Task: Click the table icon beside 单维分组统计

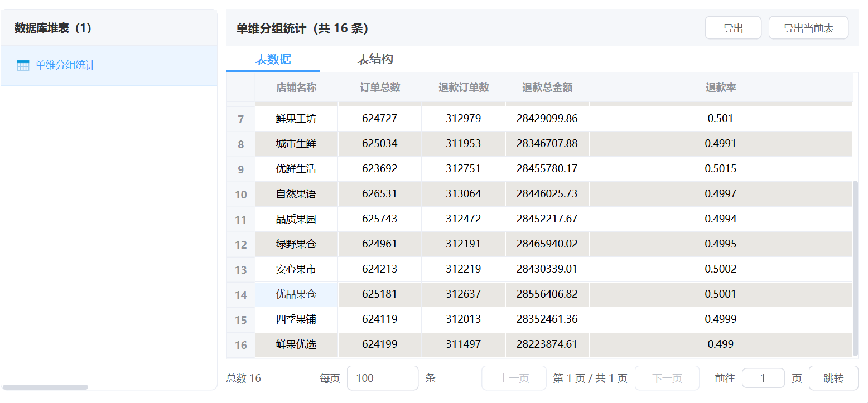Action: [x=23, y=65]
